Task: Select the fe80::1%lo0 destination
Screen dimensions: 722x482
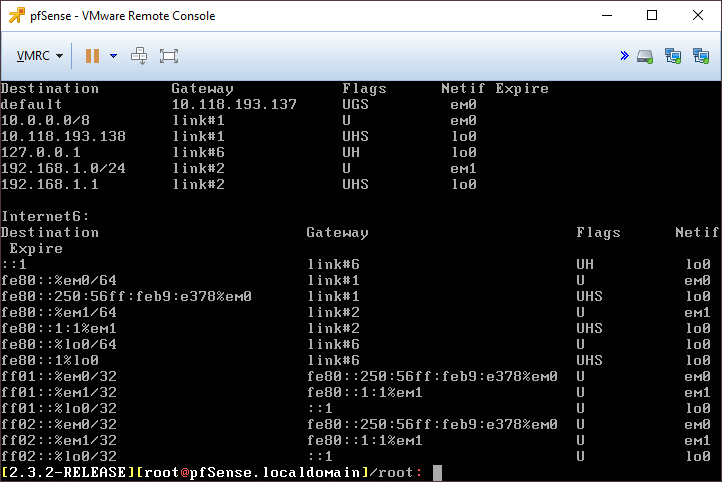Action: (x=50, y=360)
